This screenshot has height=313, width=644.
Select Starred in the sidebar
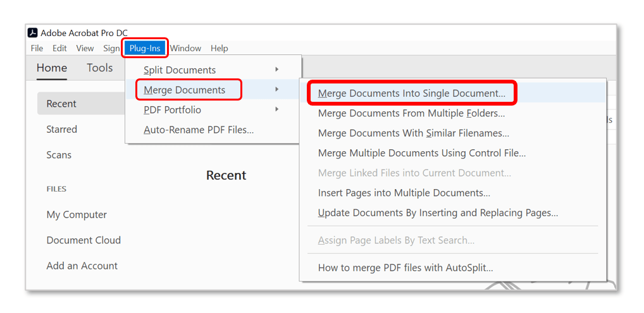pyautogui.click(x=61, y=130)
